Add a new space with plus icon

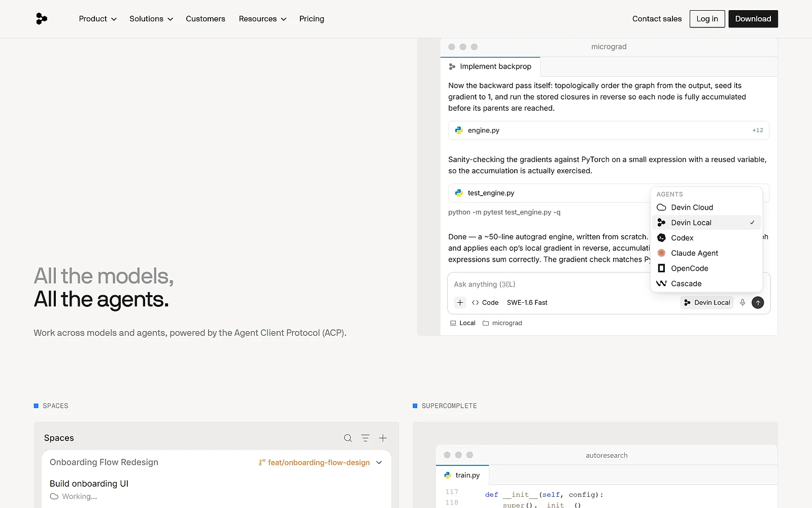coord(383,438)
